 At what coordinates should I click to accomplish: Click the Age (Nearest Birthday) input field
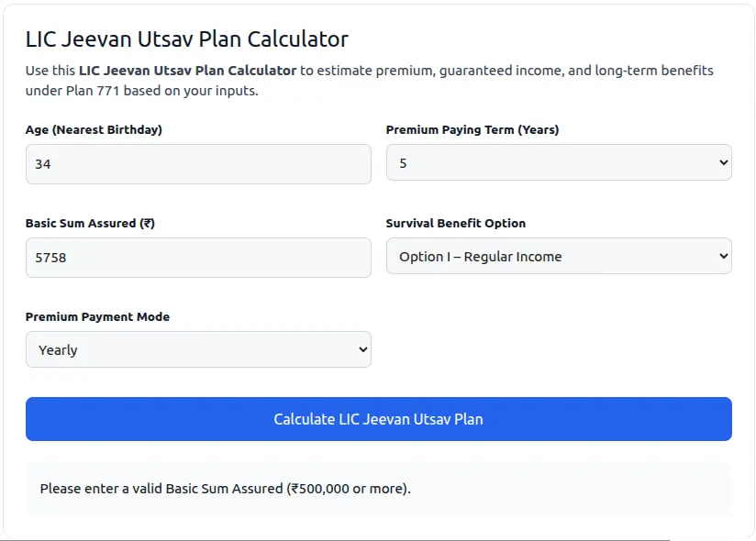coord(198,164)
